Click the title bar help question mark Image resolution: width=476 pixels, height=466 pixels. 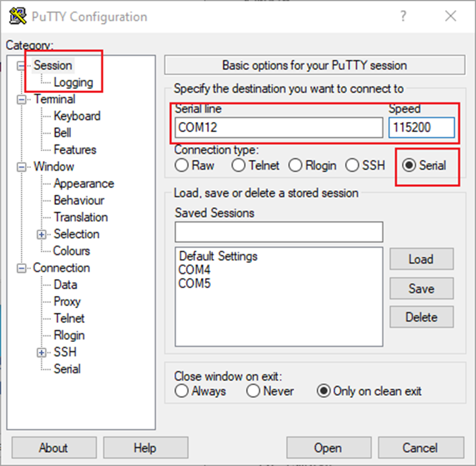tap(403, 16)
